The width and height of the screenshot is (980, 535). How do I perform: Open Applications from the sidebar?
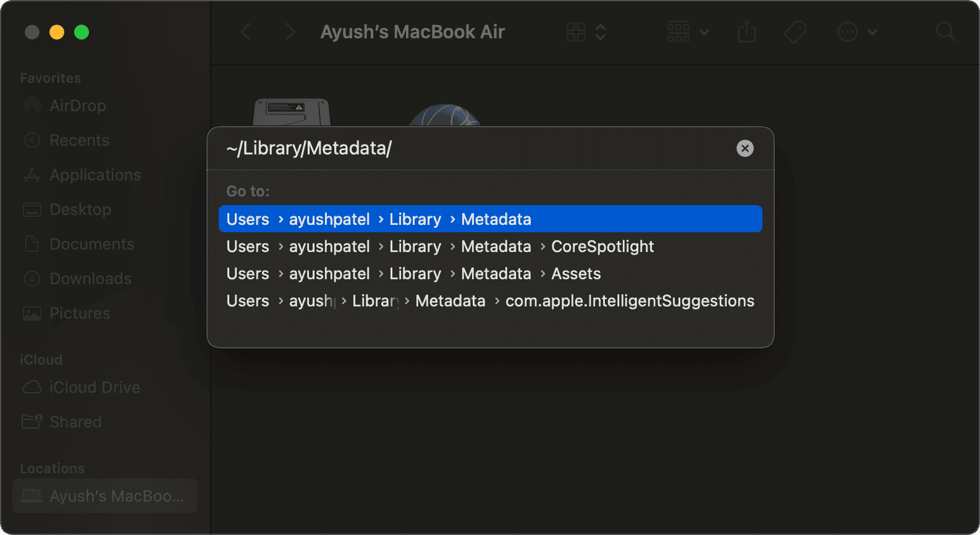point(95,175)
